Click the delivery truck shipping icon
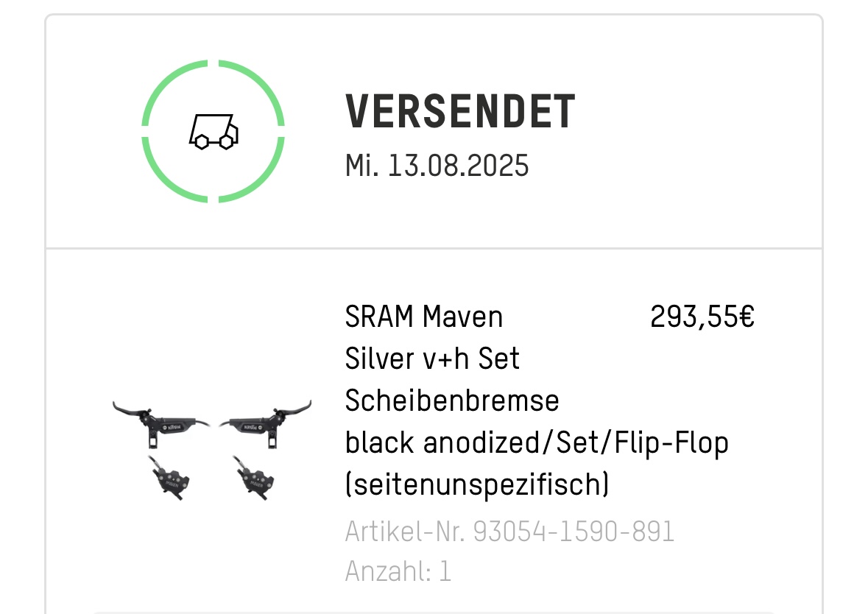The width and height of the screenshot is (868, 614). (214, 133)
